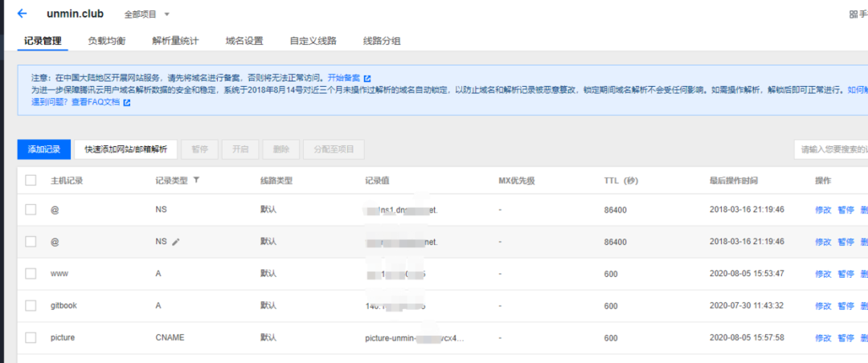Image resolution: width=868 pixels, height=363 pixels.
Task: Click the gitbook host record cell
Action: pos(63,306)
